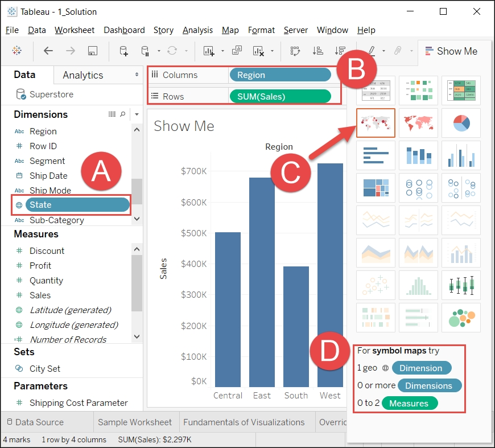Click the Measures list scroll-up arrow
495x448 pixels.
click(x=137, y=249)
